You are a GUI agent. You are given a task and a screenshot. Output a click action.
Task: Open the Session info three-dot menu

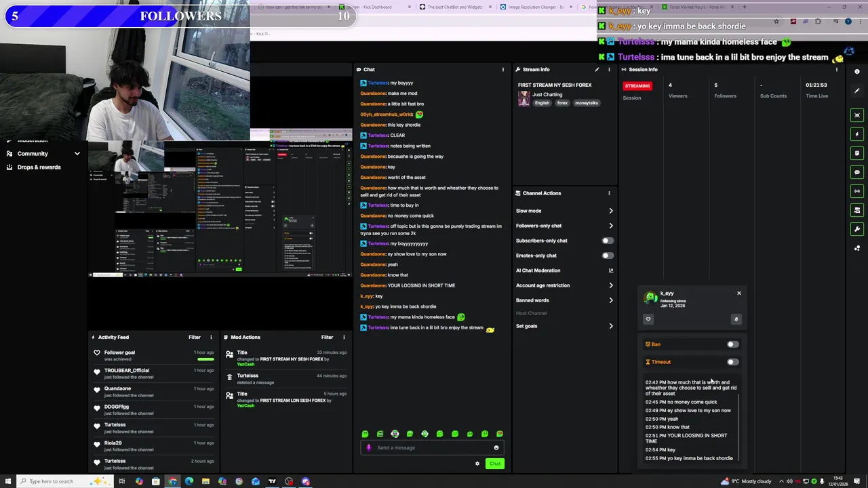click(836, 69)
